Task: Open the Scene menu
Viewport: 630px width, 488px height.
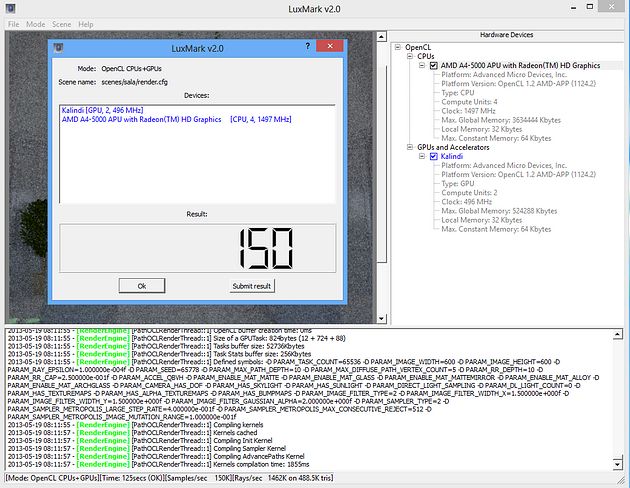Action: tap(61, 24)
